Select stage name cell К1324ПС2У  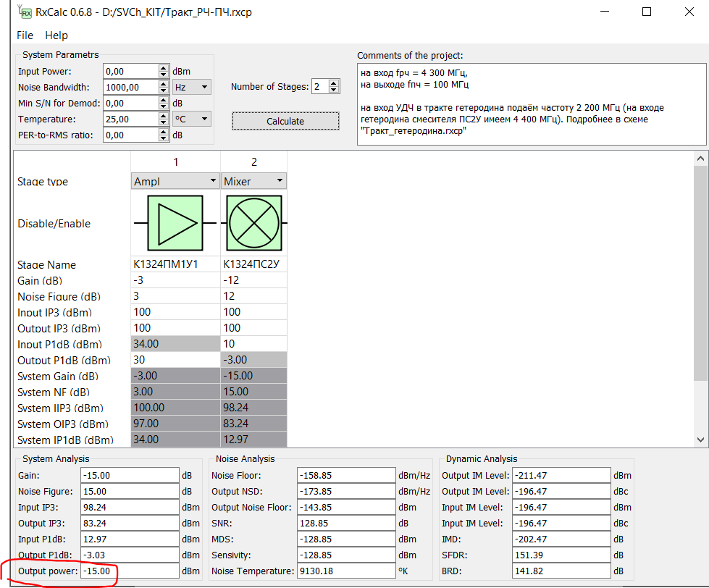[254, 264]
